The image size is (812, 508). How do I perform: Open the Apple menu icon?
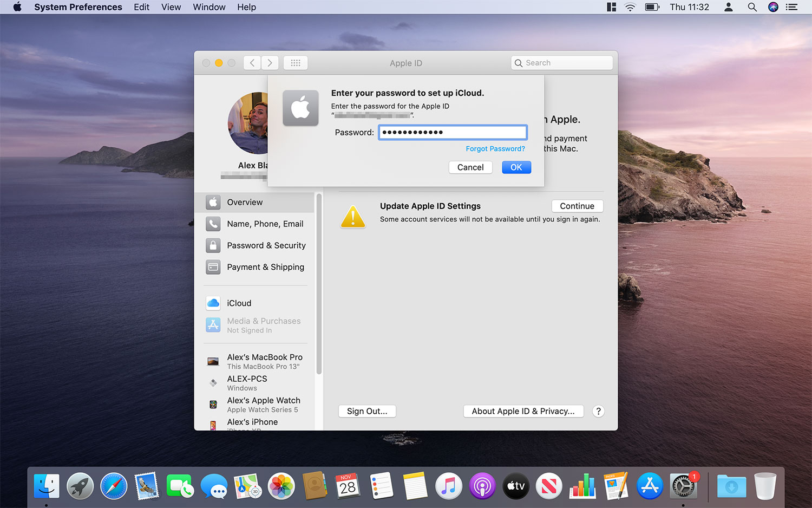coord(17,7)
